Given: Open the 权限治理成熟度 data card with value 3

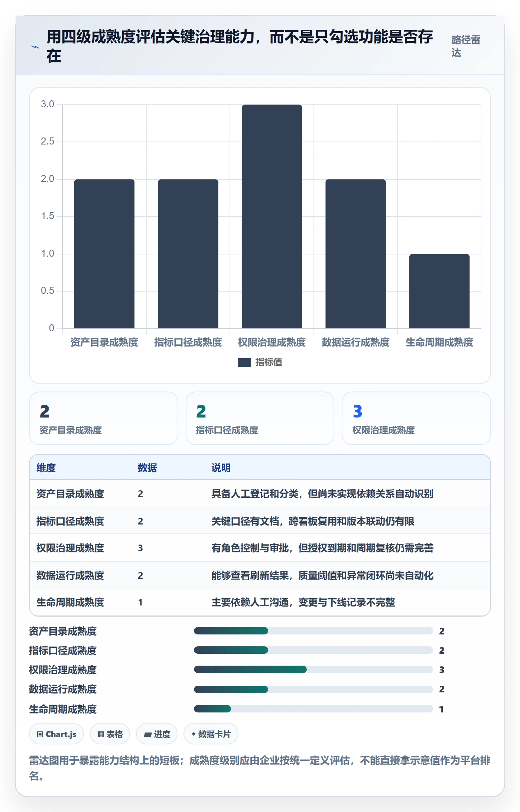Looking at the screenshot, I should tap(416, 418).
